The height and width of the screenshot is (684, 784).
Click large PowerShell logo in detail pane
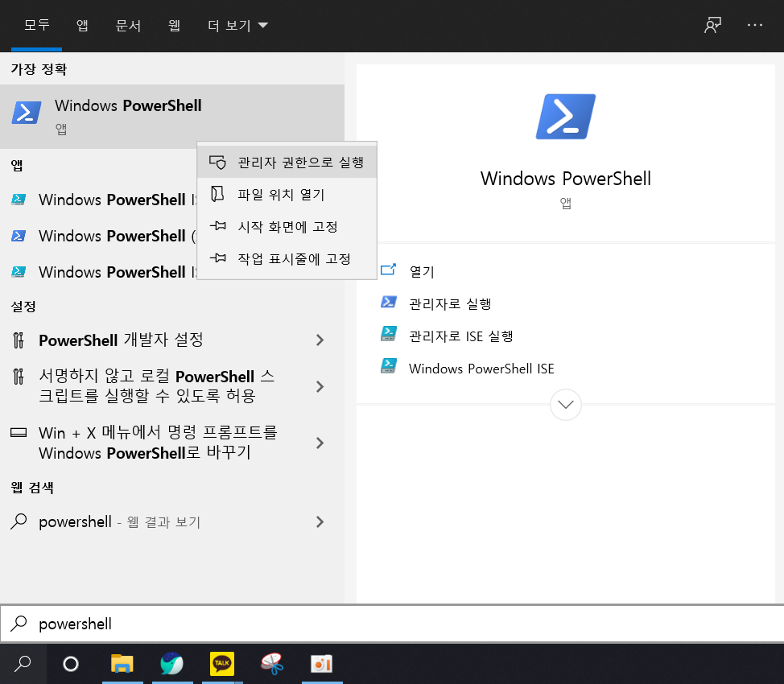pyautogui.click(x=566, y=117)
